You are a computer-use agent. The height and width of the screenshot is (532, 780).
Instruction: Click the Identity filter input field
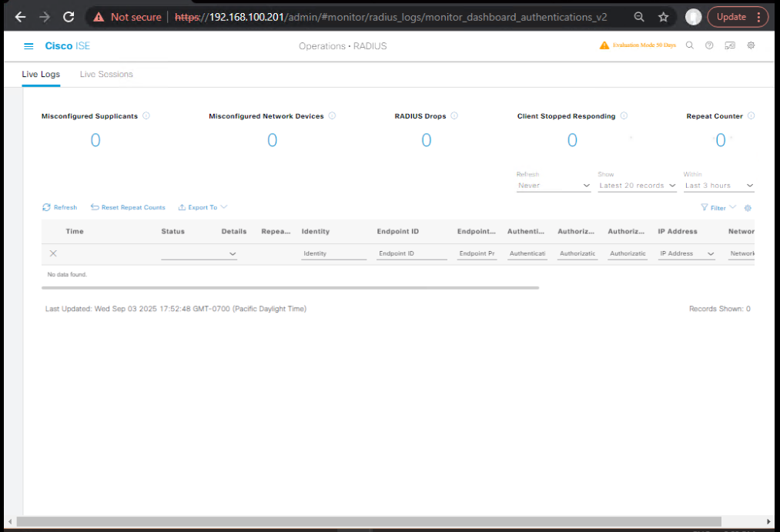[x=333, y=253]
